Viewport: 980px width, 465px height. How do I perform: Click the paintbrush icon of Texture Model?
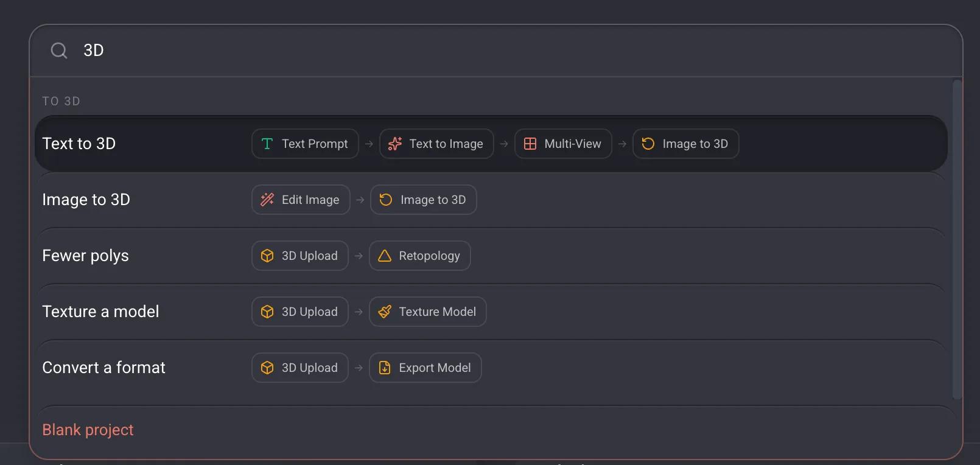click(x=385, y=312)
